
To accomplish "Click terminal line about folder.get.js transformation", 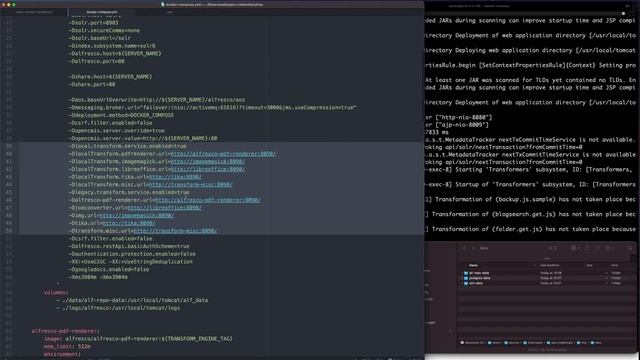I will point(530,229).
